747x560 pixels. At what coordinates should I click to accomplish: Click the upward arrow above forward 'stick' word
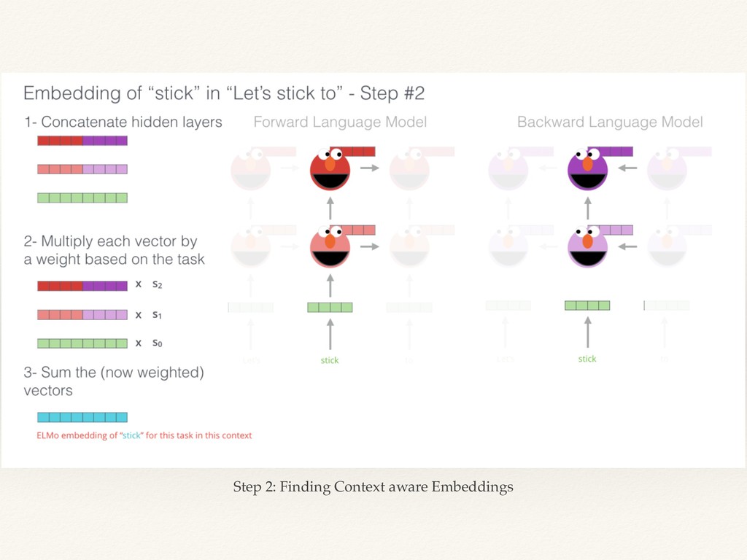coord(330,334)
